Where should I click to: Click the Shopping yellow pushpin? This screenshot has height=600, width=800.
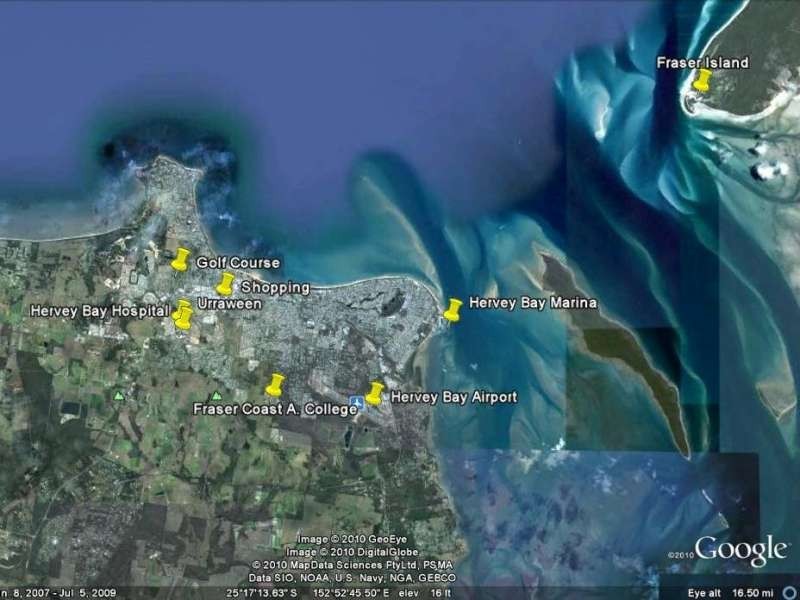click(226, 284)
